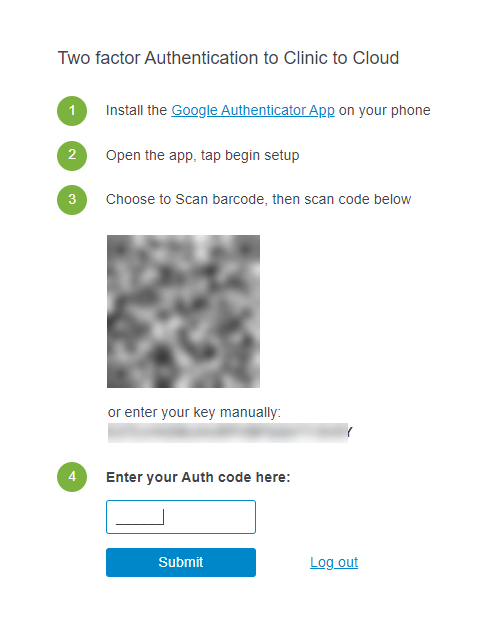Click the Log out link
The width and height of the screenshot is (484, 644).
pyautogui.click(x=334, y=562)
